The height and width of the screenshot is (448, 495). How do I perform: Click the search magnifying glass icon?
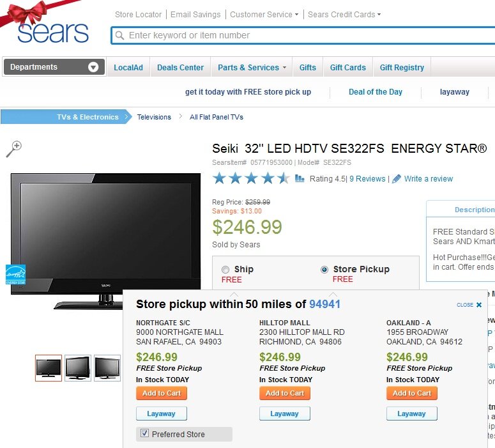click(x=119, y=35)
